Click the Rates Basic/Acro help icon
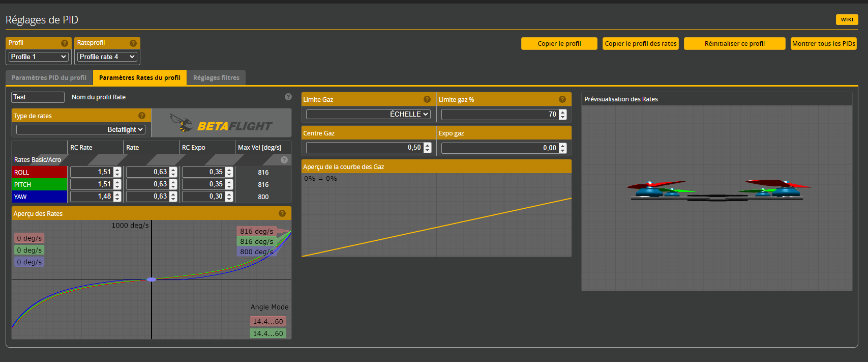This screenshot has height=362, width=868. tap(285, 160)
